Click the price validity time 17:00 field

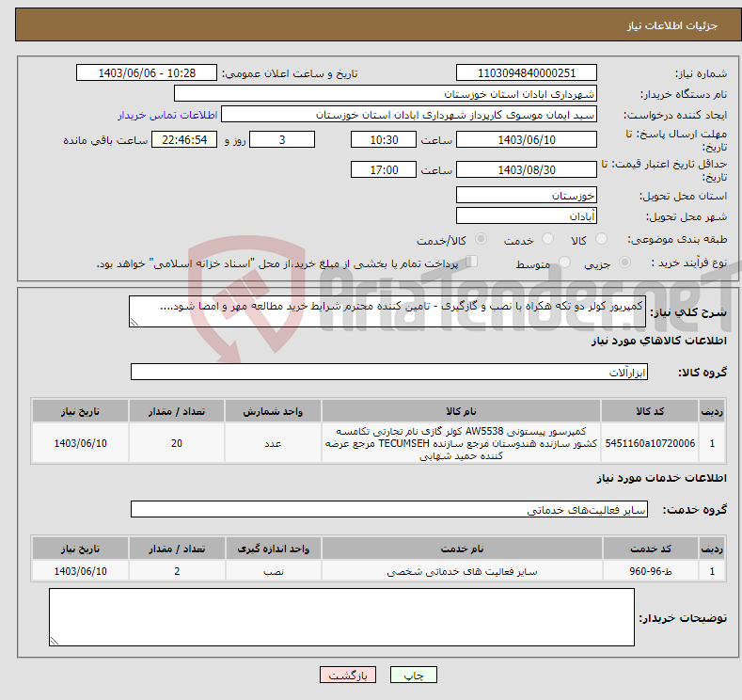coord(384,169)
